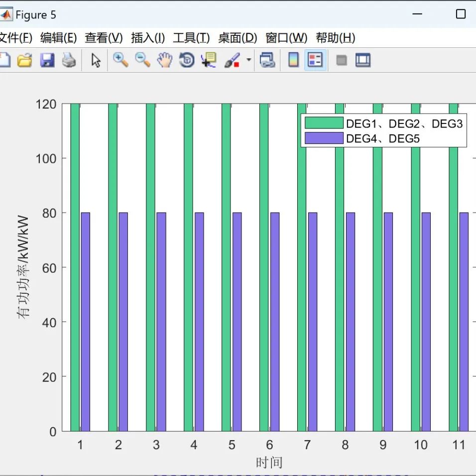Maximize the Figure 5 window
The width and height of the screenshot is (476, 476).
461,14
